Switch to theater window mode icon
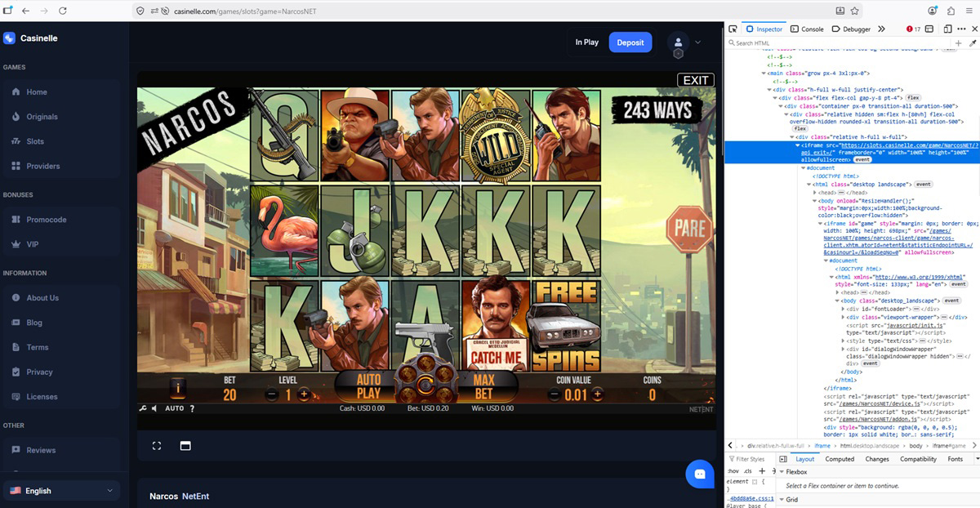 coord(185,446)
